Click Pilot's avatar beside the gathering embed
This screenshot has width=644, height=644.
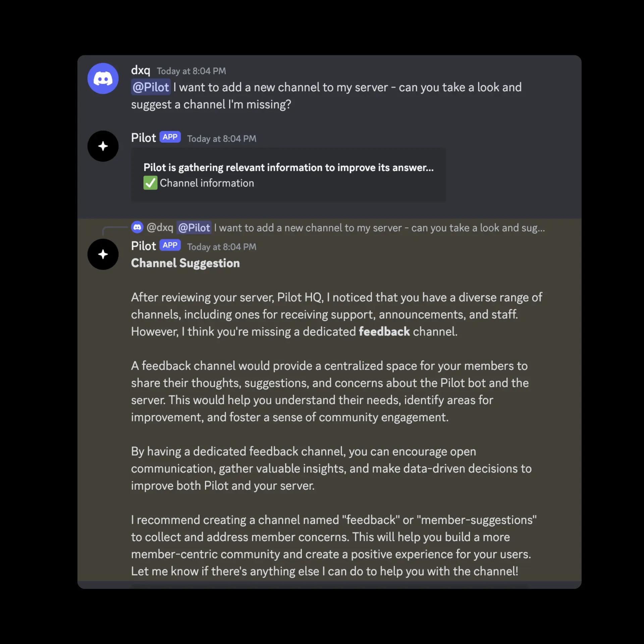click(103, 146)
